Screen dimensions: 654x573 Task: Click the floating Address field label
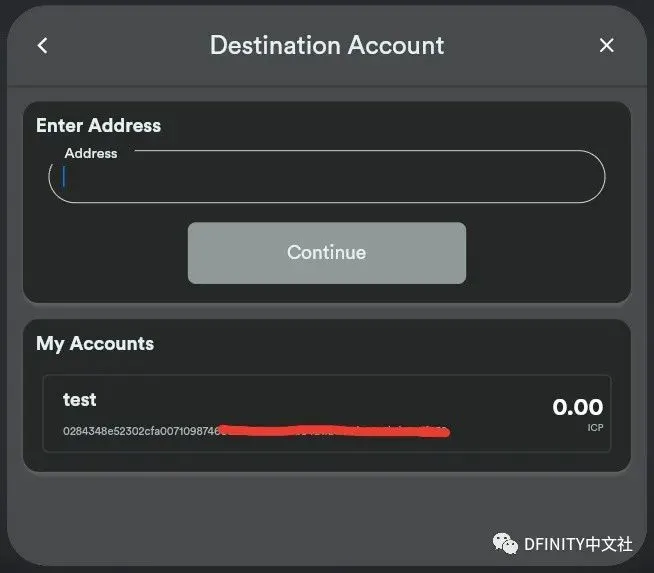click(x=91, y=153)
